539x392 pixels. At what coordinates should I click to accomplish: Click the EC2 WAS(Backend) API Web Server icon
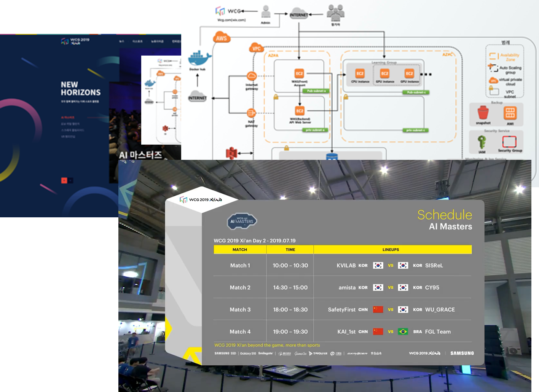coord(300,111)
